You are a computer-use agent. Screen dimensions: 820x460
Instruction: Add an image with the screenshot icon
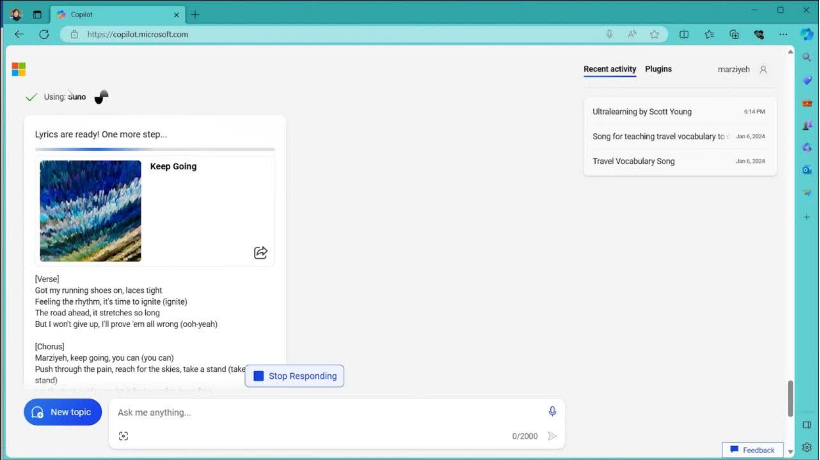tap(123, 436)
